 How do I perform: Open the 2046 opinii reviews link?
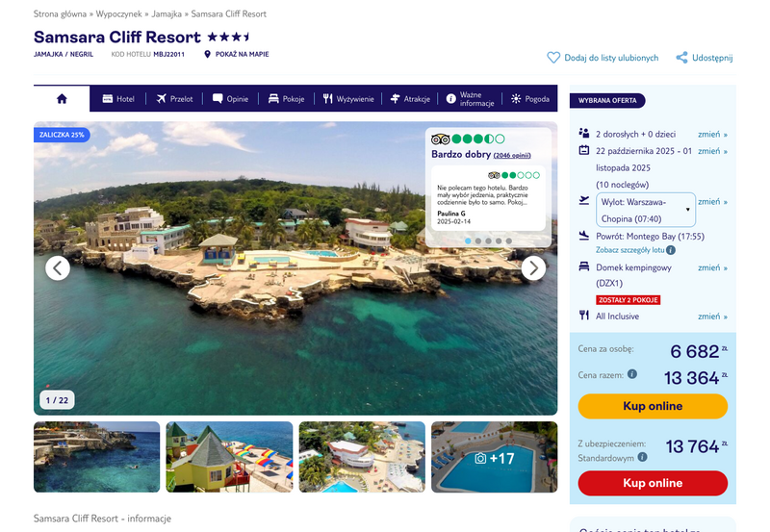512,155
